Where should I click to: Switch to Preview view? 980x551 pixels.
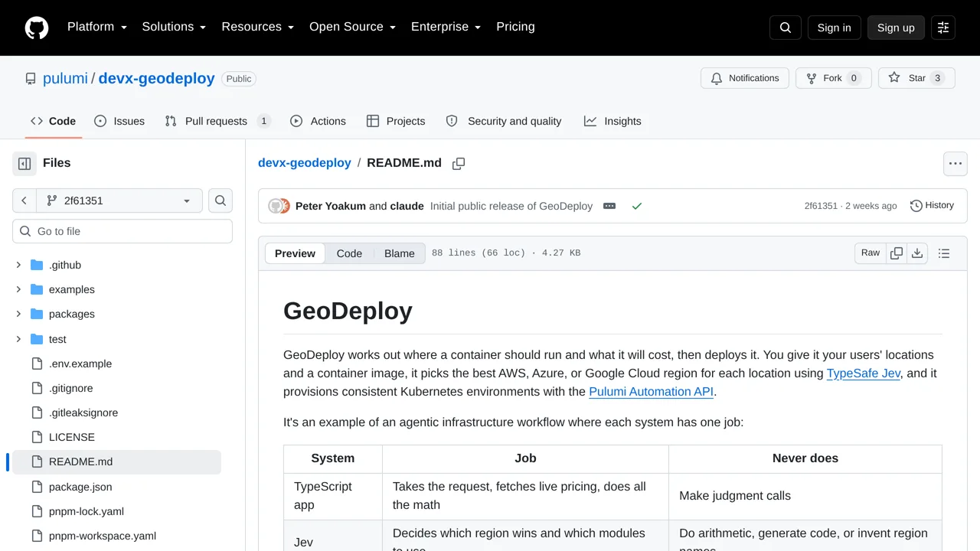295,253
